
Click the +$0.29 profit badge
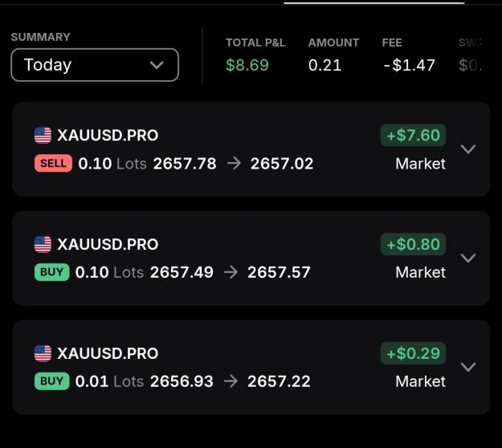413,353
